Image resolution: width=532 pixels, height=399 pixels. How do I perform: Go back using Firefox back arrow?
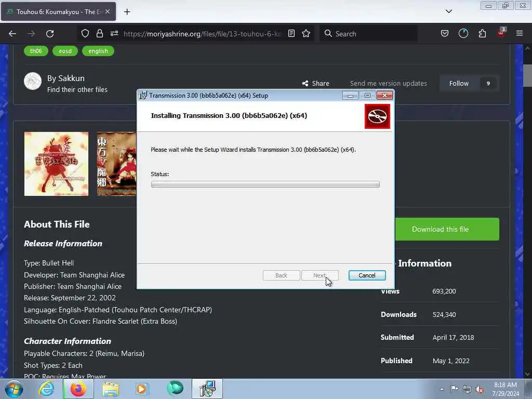point(12,34)
